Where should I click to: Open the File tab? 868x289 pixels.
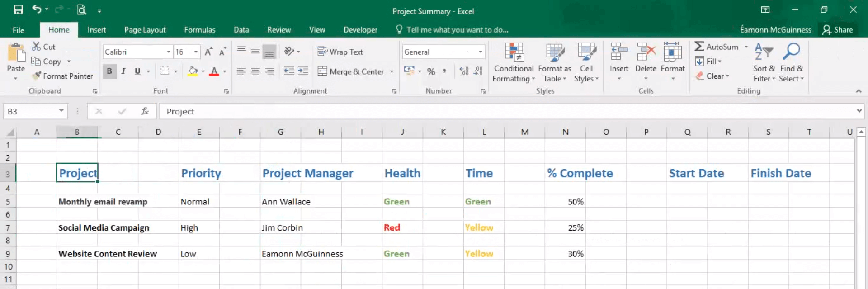(19, 30)
